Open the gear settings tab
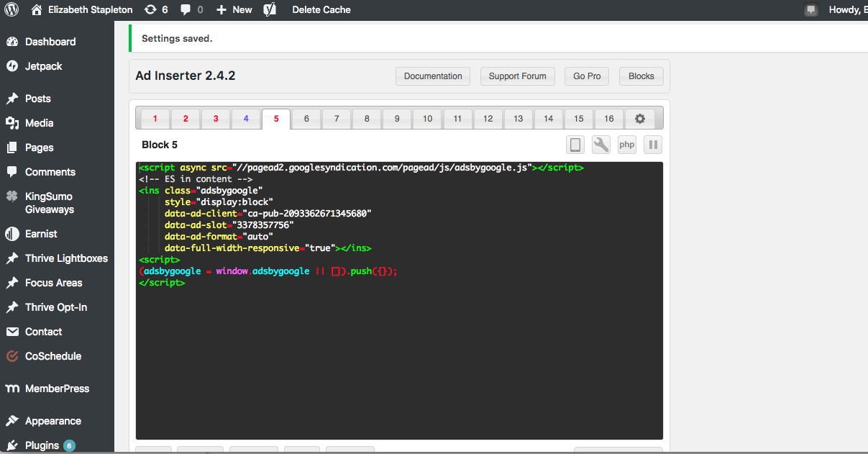 click(640, 119)
